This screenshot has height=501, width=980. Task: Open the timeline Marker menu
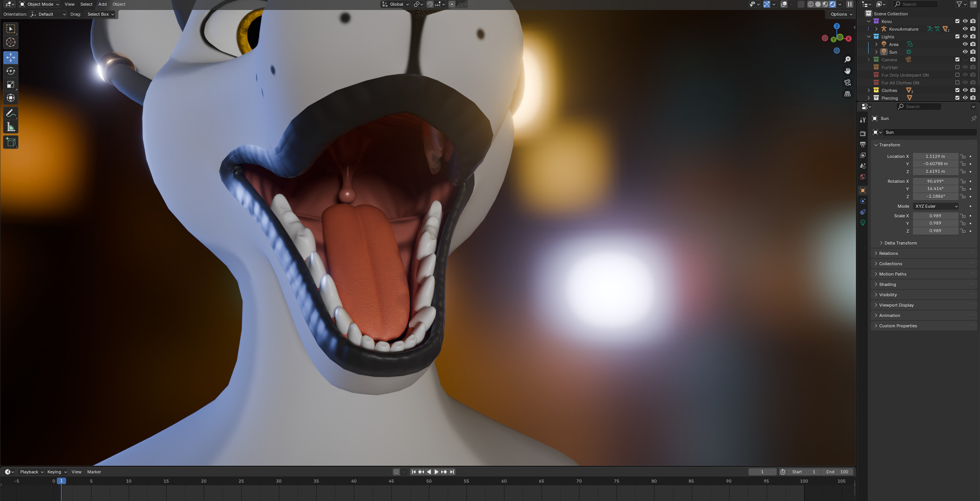pyautogui.click(x=94, y=472)
